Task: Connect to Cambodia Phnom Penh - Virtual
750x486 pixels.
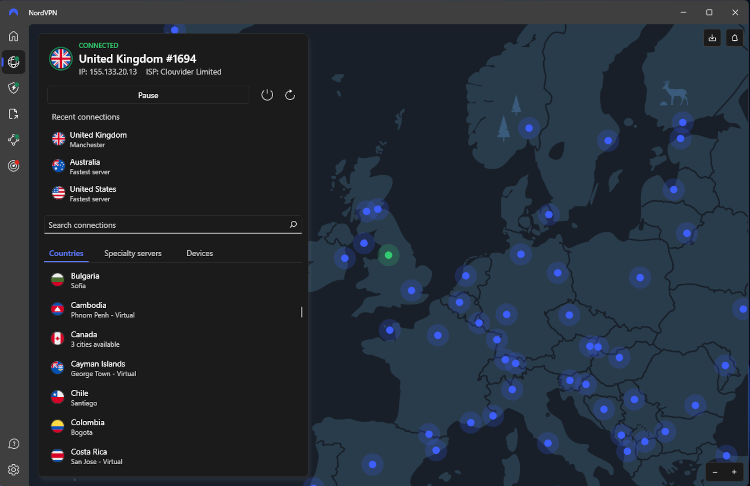Action: tap(172, 309)
